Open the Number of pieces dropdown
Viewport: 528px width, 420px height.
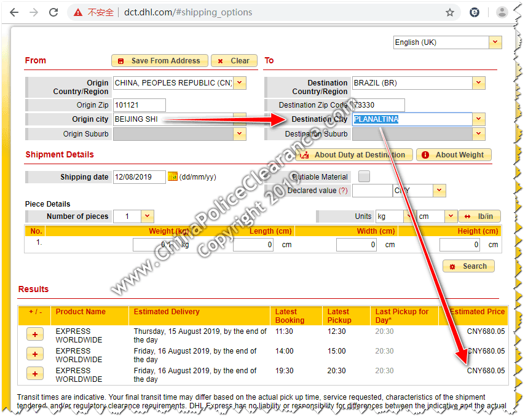147,216
